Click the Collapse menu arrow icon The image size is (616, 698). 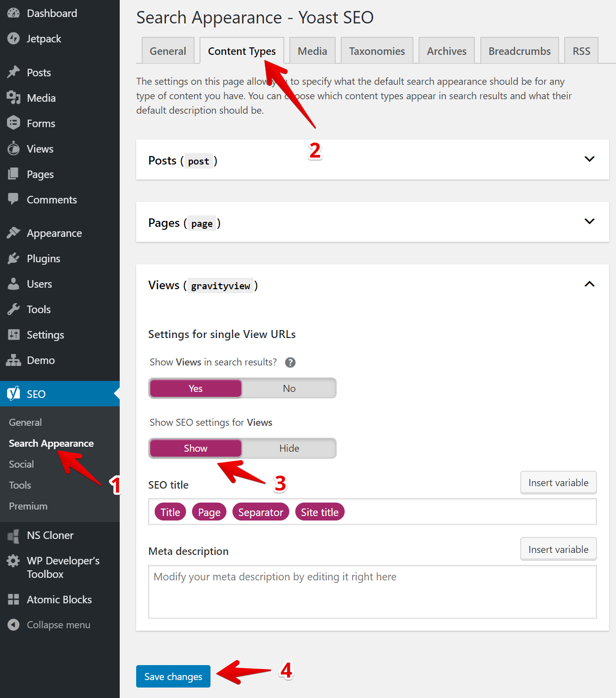coord(13,625)
